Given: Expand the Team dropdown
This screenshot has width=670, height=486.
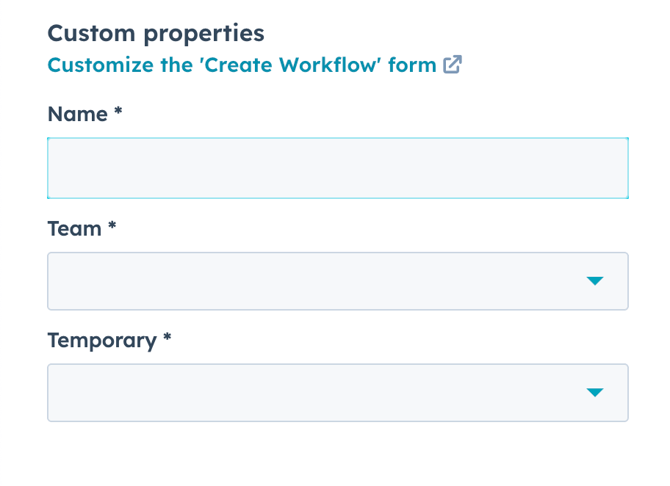Looking at the screenshot, I should 337,281.
